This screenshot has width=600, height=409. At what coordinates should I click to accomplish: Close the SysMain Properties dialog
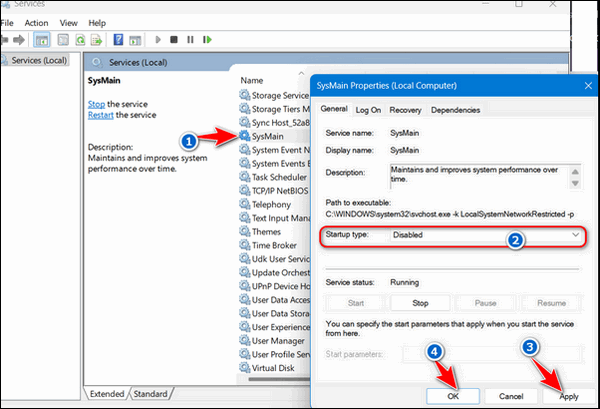(x=588, y=86)
